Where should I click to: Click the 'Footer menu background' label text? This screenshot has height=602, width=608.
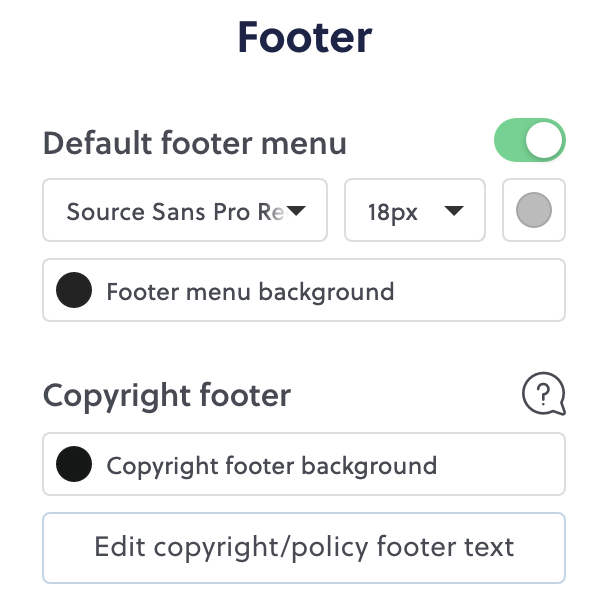point(250,292)
